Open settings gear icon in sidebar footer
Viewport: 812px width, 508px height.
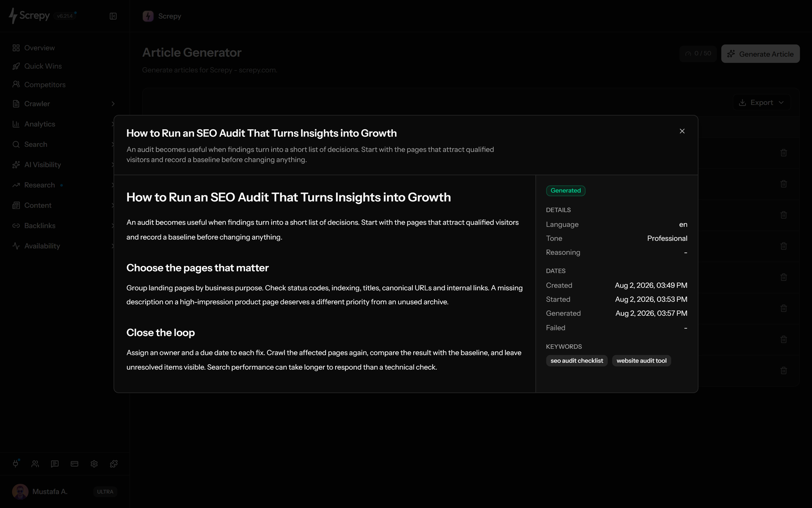point(94,464)
